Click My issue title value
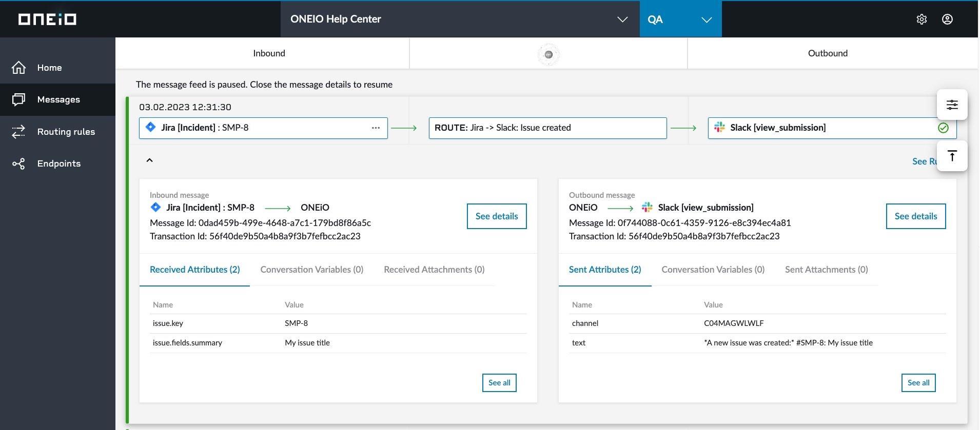Image resolution: width=980 pixels, height=430 pixels. (x=307, y=343)
